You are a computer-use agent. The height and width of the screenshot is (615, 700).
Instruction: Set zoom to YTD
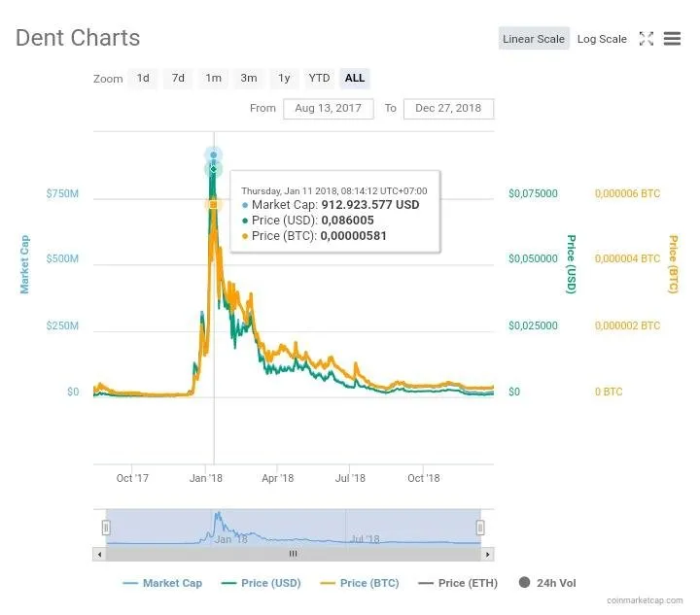click(x=319, y=78)
